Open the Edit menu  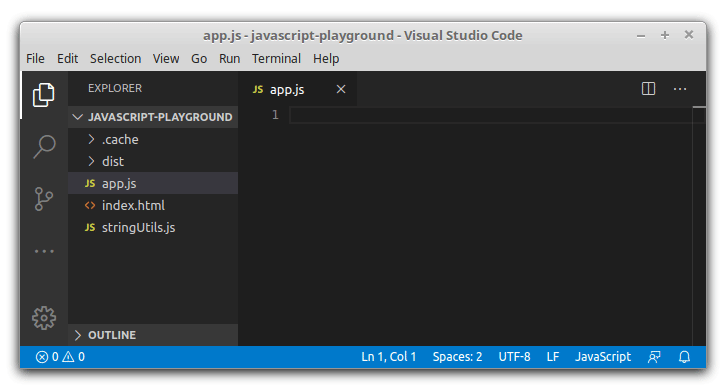click(68, 59)
